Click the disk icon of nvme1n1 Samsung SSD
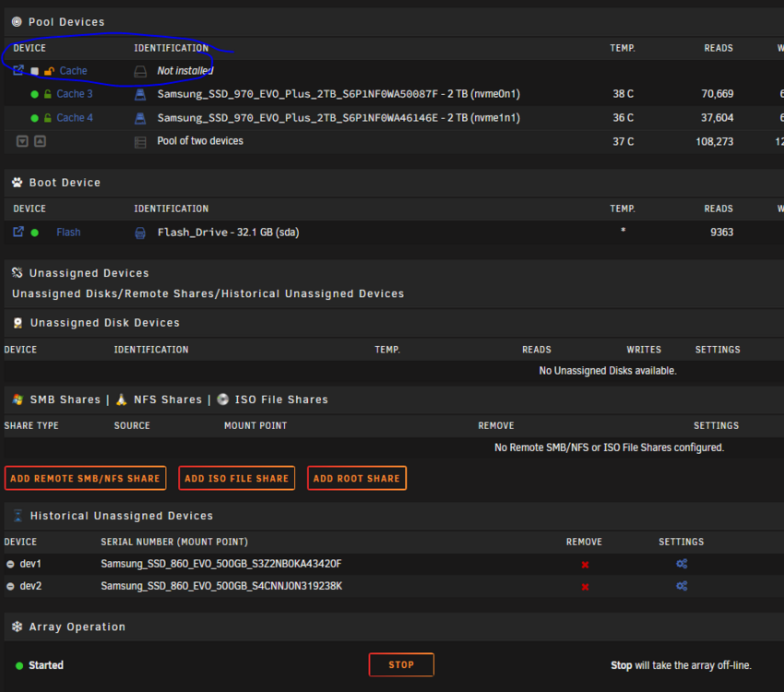The width and height of the screenshot is (784, 692). point(140,118)
